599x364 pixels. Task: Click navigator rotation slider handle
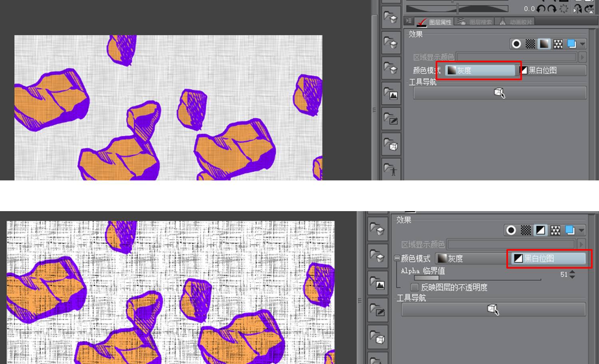(458, 8)
